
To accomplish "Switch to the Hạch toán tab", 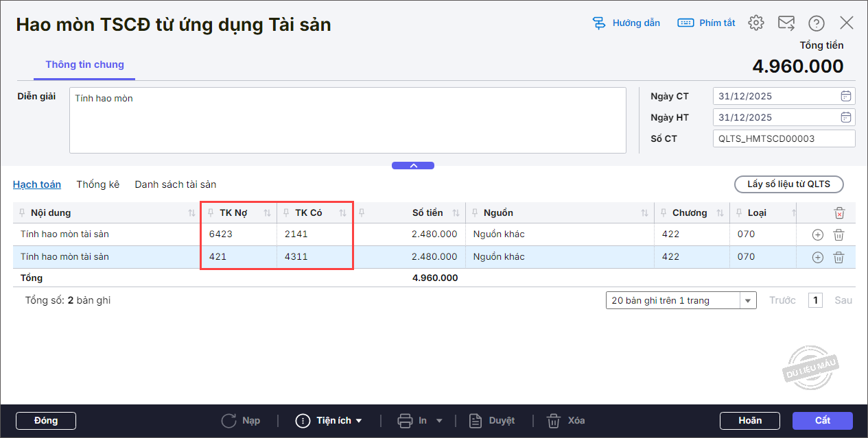I will (x=37, y=184).
